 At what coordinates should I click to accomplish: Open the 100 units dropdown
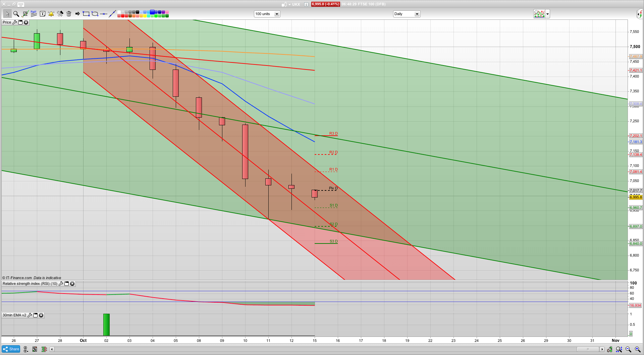click(277, 14)
